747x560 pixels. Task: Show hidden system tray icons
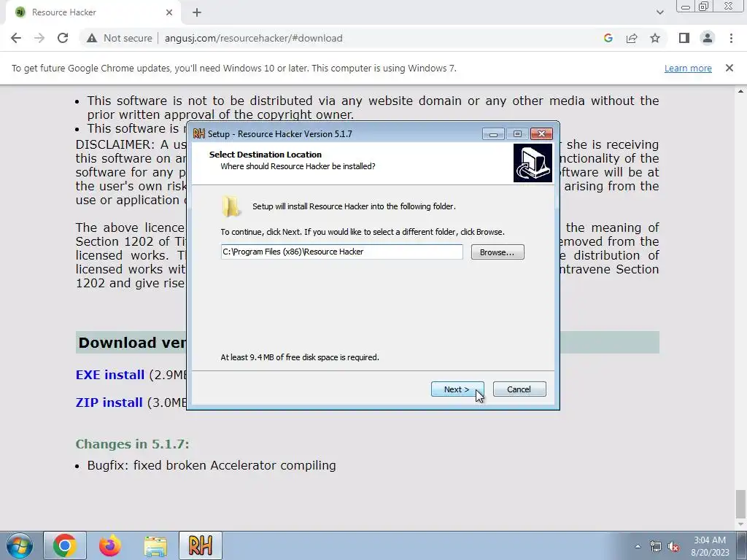coord(638,546)
